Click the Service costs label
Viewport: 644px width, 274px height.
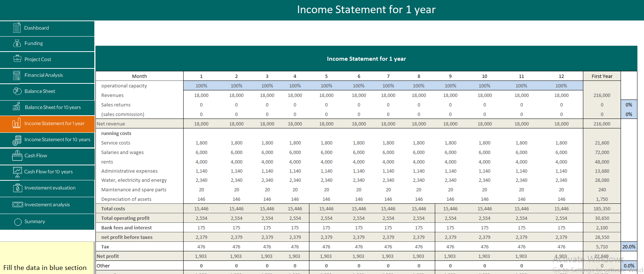click(x=116, y=143)
